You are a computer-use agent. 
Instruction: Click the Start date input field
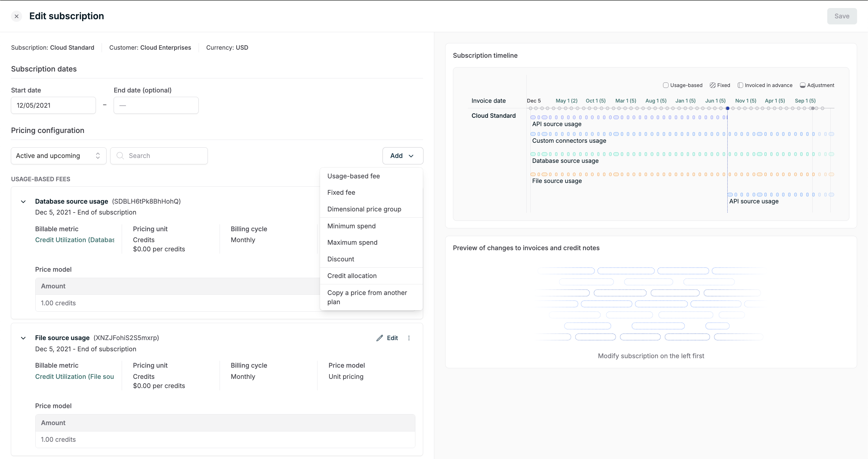[x=53, y=105]
